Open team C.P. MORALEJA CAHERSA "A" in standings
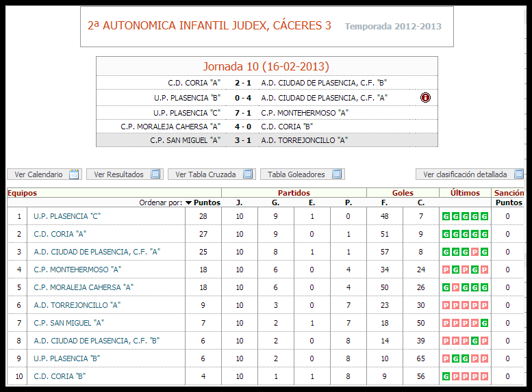Screen dimensions: 532x392 84,287
